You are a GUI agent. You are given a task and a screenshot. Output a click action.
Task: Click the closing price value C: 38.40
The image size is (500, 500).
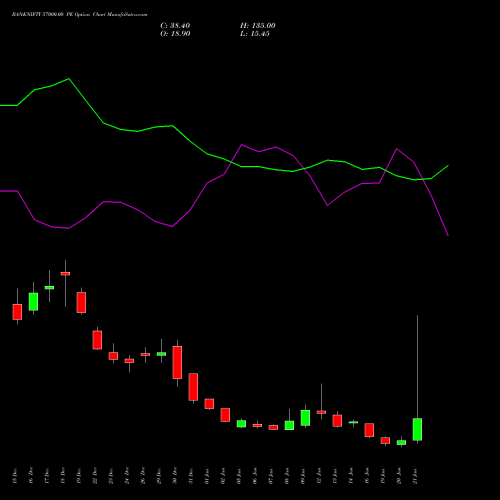click(x=175, y=26)
